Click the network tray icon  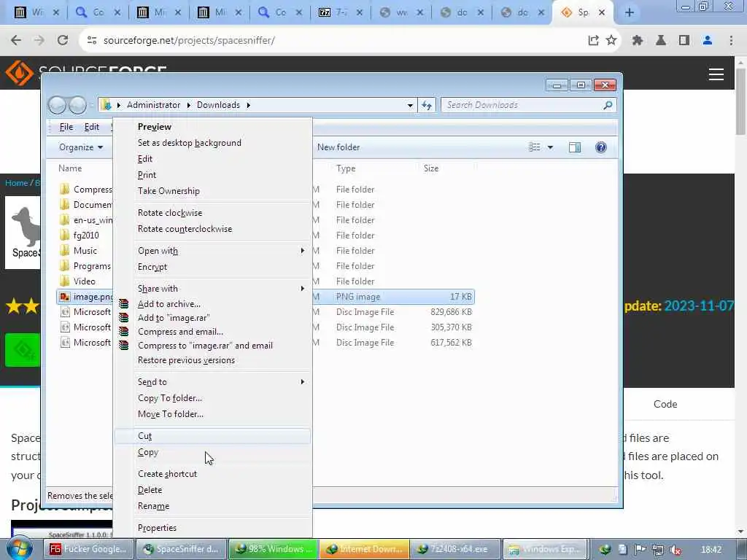[x=658, y=550]
